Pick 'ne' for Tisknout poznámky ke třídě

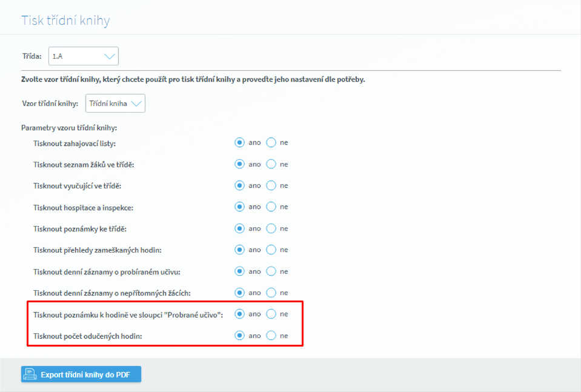[271, 228]
